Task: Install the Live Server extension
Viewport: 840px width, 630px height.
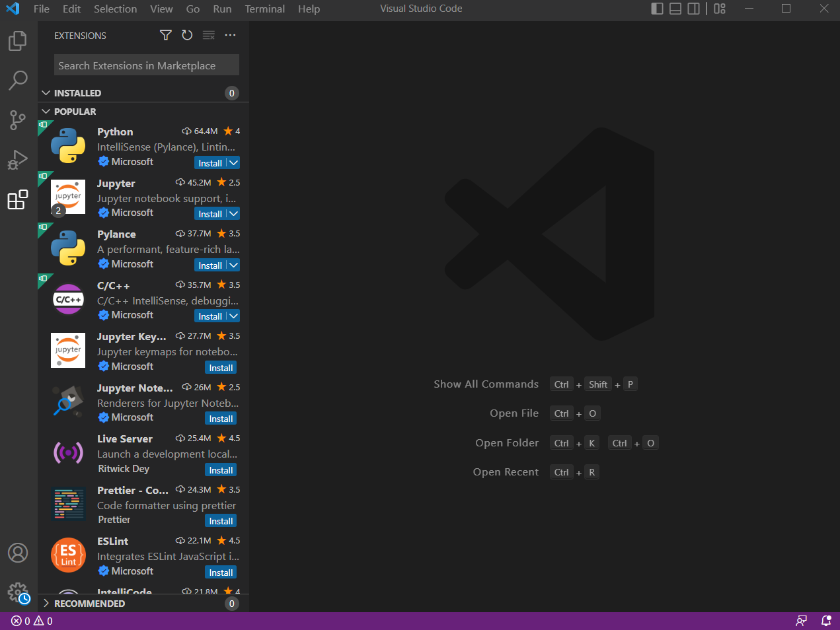Action: 221,470
